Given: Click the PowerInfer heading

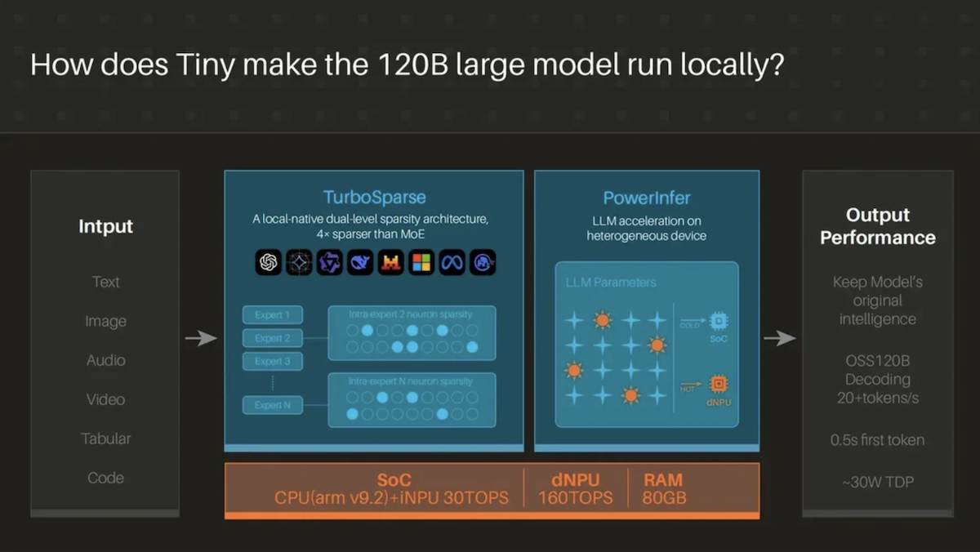Looking at the screenshot, I should [x=646, y=198].
